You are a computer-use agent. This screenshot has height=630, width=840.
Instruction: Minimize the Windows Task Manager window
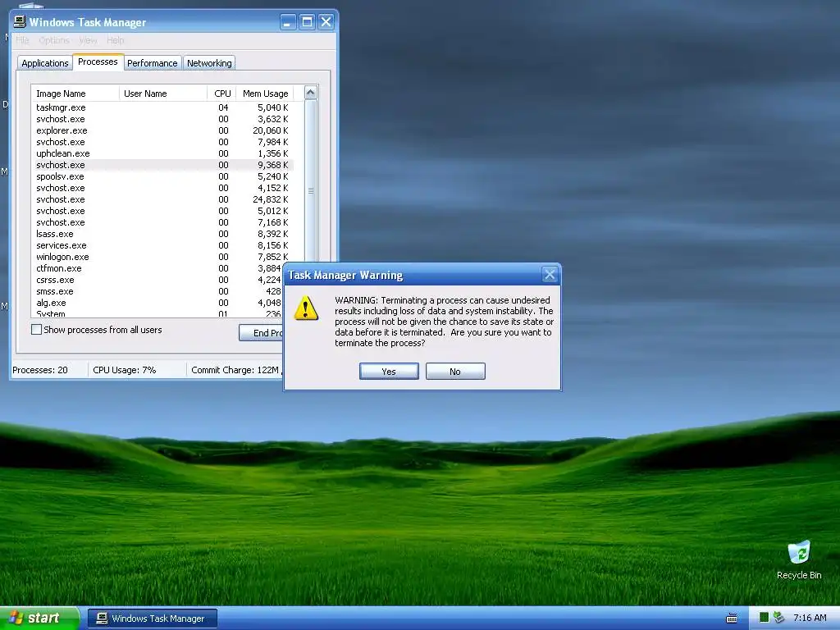(288, 22)
